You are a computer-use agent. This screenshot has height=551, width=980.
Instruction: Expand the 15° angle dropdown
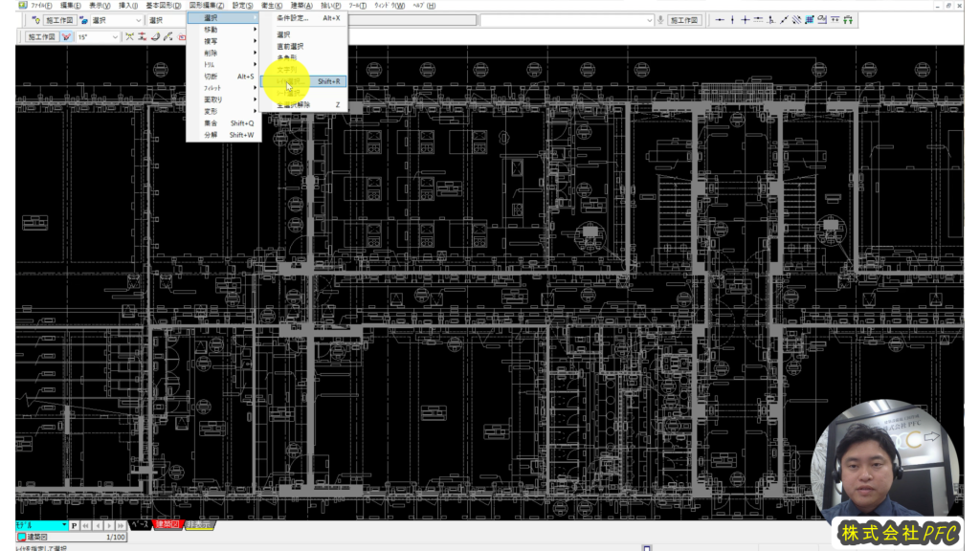tap(115, 37)
